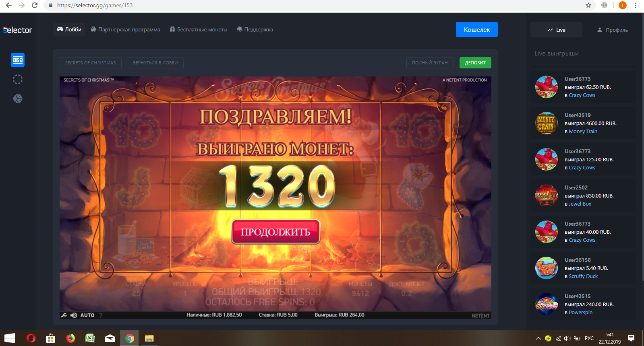Click the Money Train game thumbnail

click(547, 123)
